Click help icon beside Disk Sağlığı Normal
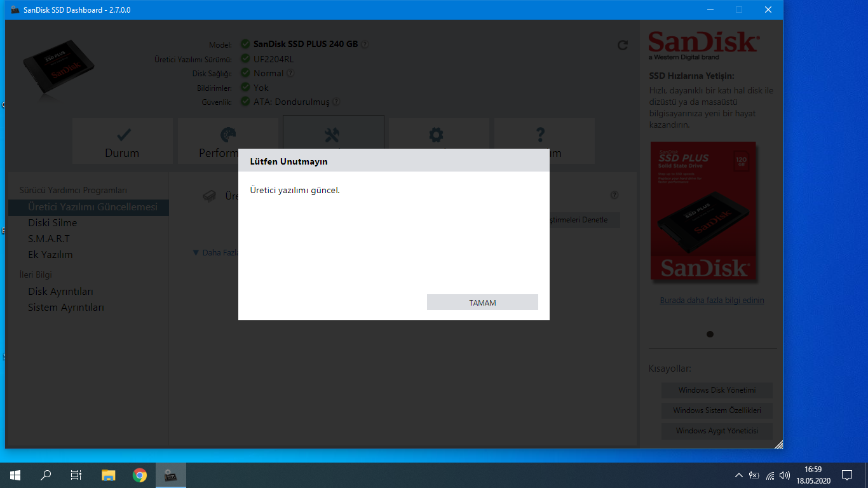868x488 pixels. pos(290,73)
